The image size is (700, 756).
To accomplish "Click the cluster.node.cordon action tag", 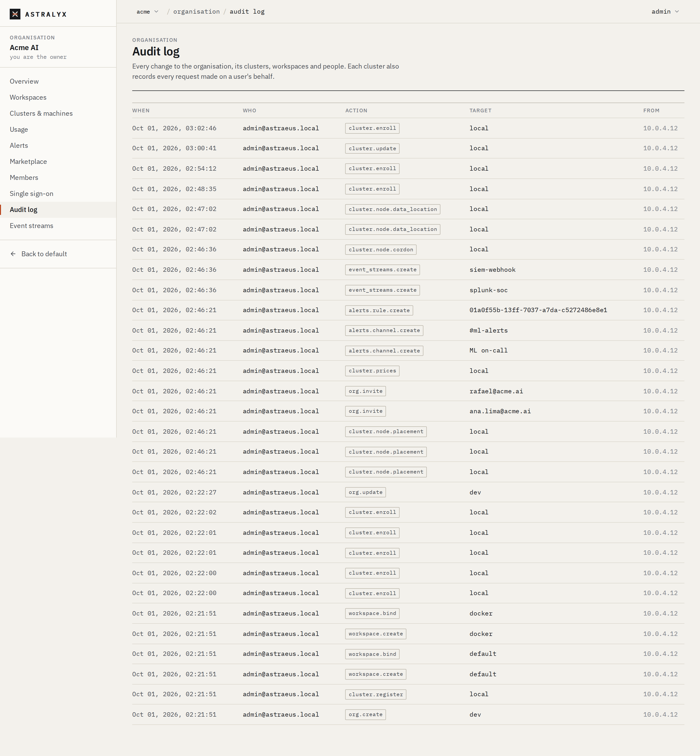I will click(381, 250).
